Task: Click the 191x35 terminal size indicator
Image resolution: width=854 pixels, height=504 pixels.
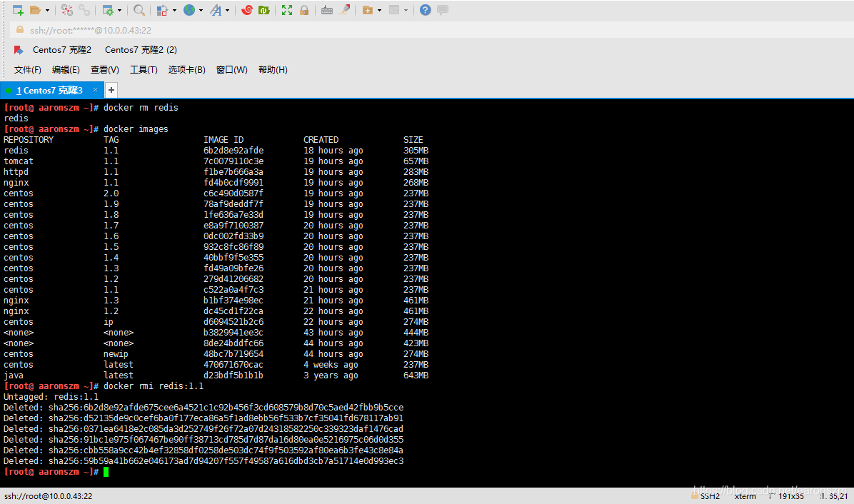Action: [x=786, y=496]
